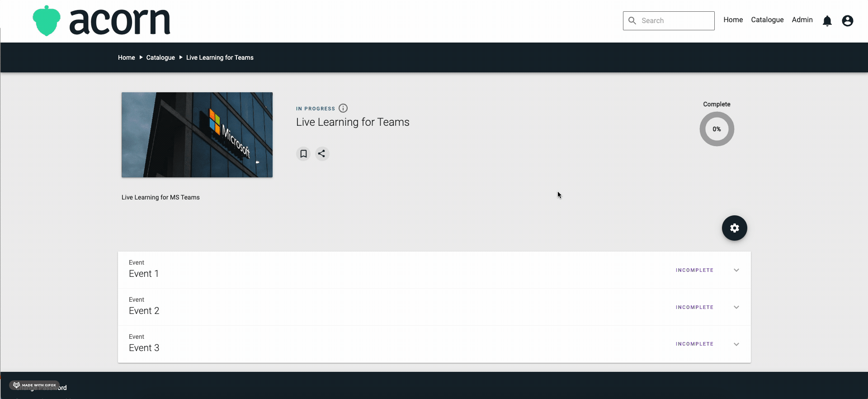This screenshot has height=399, width=868.
Task: Click the search magnifier icon
Action: [632, 21]
